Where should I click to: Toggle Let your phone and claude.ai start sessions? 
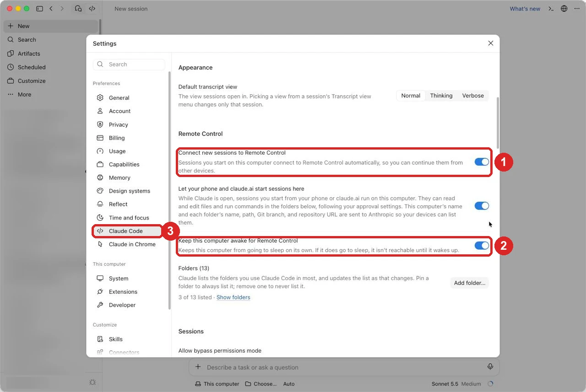(482, 206)
